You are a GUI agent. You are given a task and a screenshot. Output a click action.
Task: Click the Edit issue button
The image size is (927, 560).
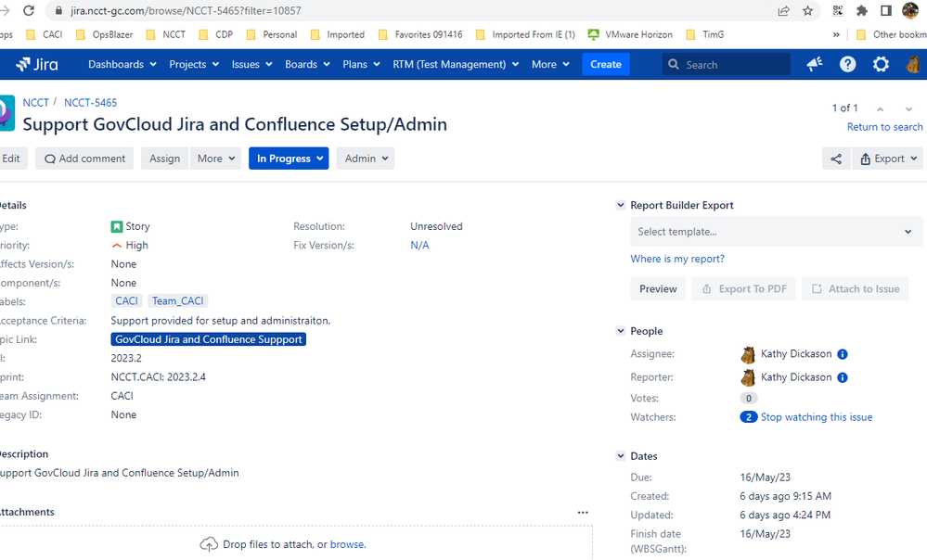pos(12,159)
